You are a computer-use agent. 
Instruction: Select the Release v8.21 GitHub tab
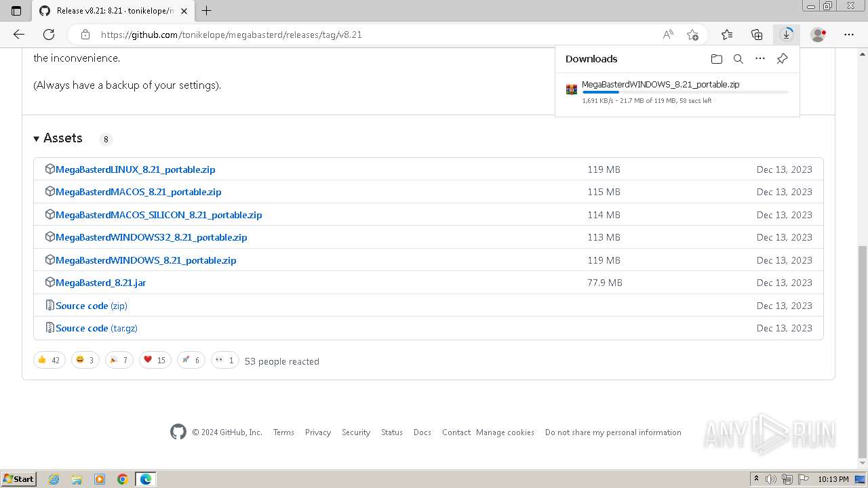click(x=114, y=11)
